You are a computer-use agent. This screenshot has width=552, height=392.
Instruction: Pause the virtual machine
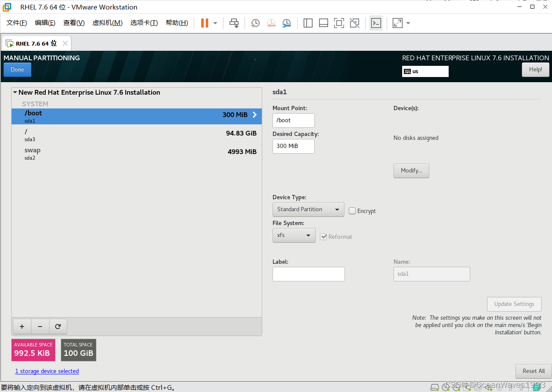pos(205,23)
